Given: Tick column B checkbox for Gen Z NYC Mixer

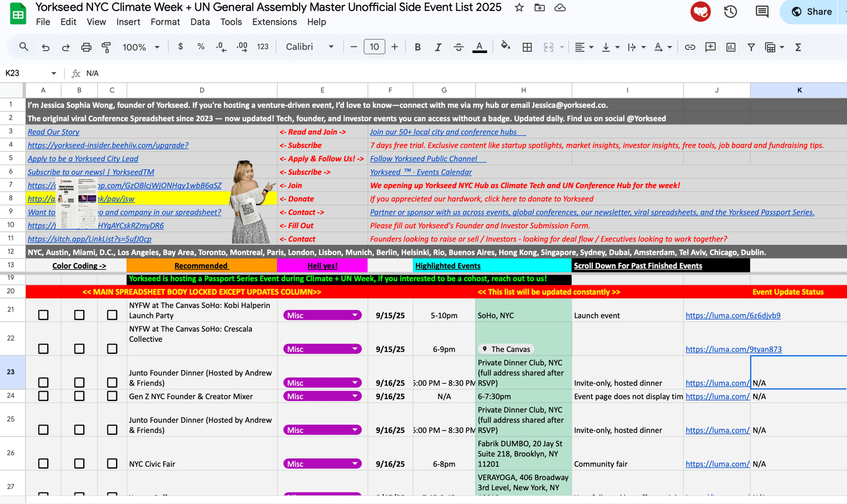Looking at the screenshot, I should point(79,396).
